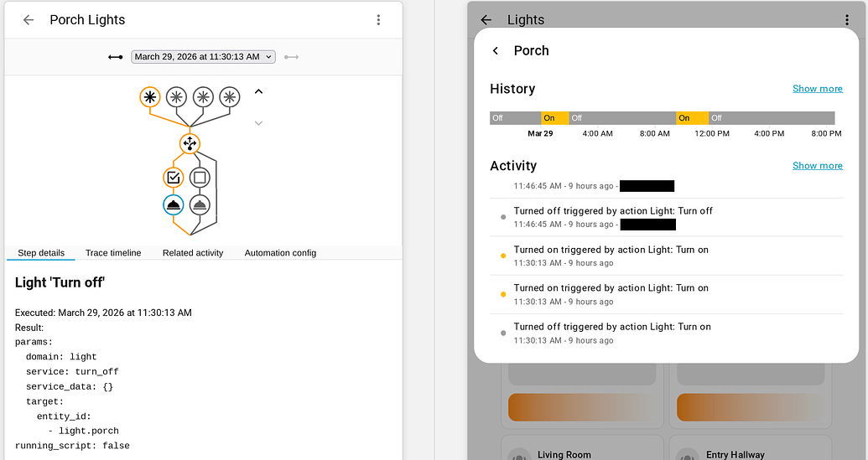Screen dimensions: 868x460
Task: Go back from Porch dialog
Action: [x=496, y=51]
